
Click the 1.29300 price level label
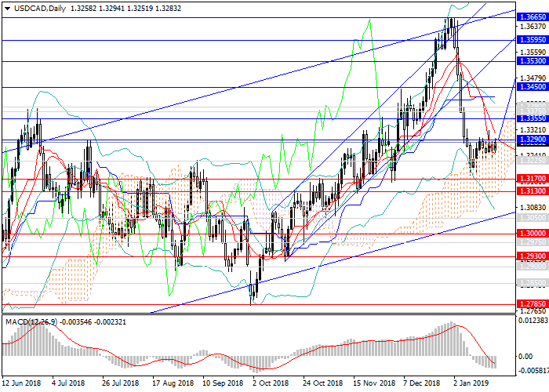pyautogui.click(x=531, y=256)
